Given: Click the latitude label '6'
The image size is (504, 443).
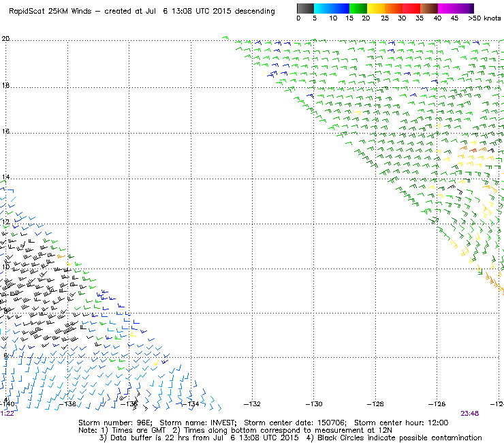Looking at the screenshot, I should click(x=5, y=356).
